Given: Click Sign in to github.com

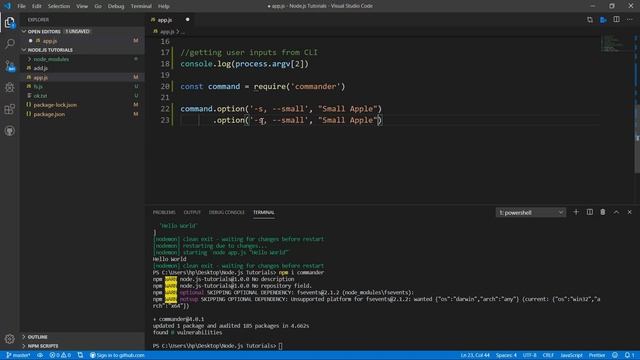Looking at the screenshot, I should 117,355.
